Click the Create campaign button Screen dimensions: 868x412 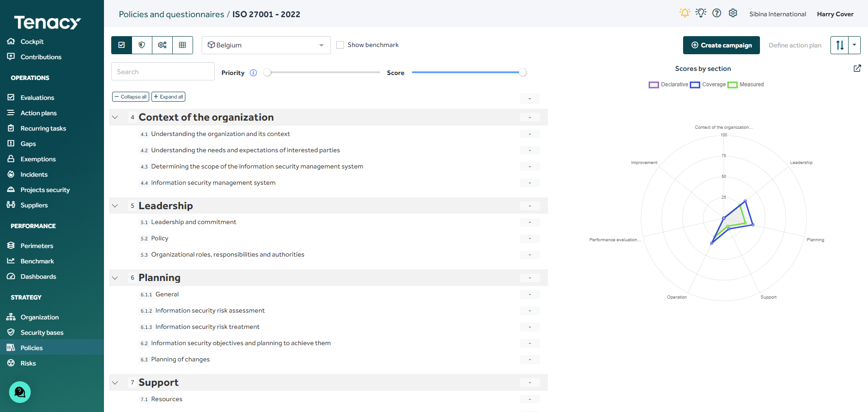click(721, 45)
